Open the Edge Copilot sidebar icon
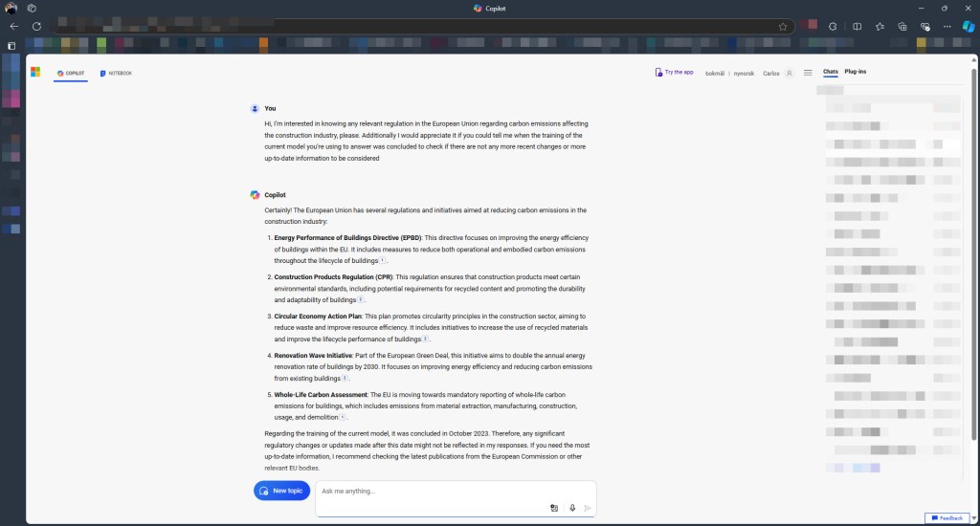The image size is (980, 526). coord(969,26)
